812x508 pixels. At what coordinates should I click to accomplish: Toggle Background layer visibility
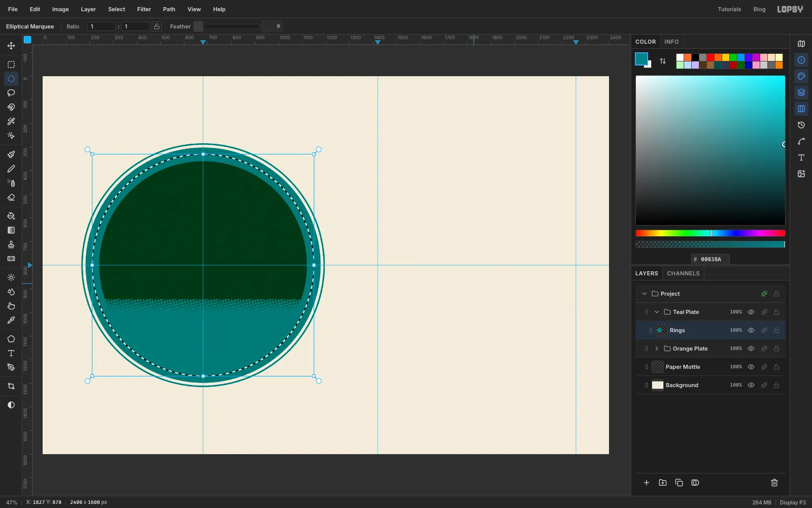[x=751, y=385]
